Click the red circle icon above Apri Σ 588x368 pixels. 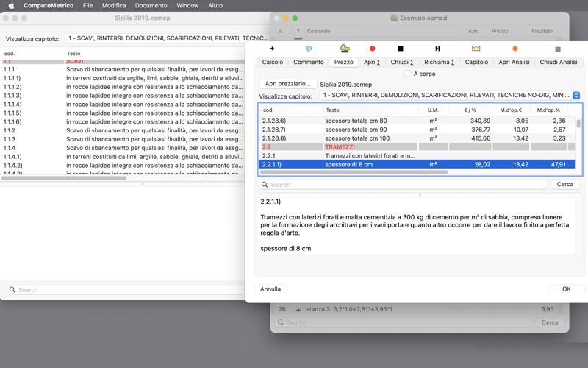pos(373,49)
